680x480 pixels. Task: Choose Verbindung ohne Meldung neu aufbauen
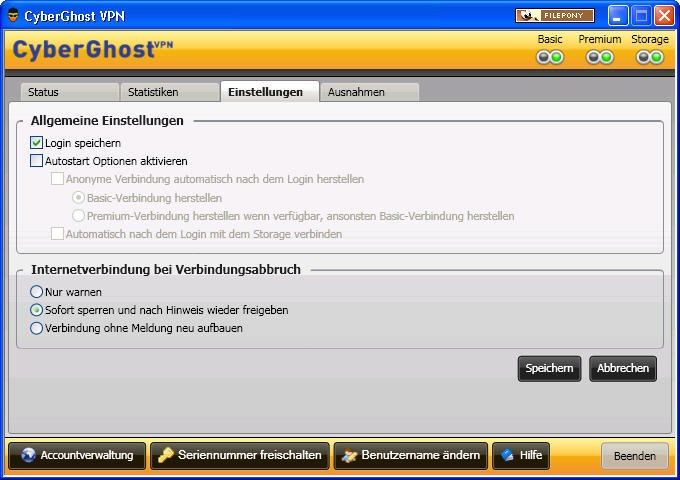click(x=36, y=328)
